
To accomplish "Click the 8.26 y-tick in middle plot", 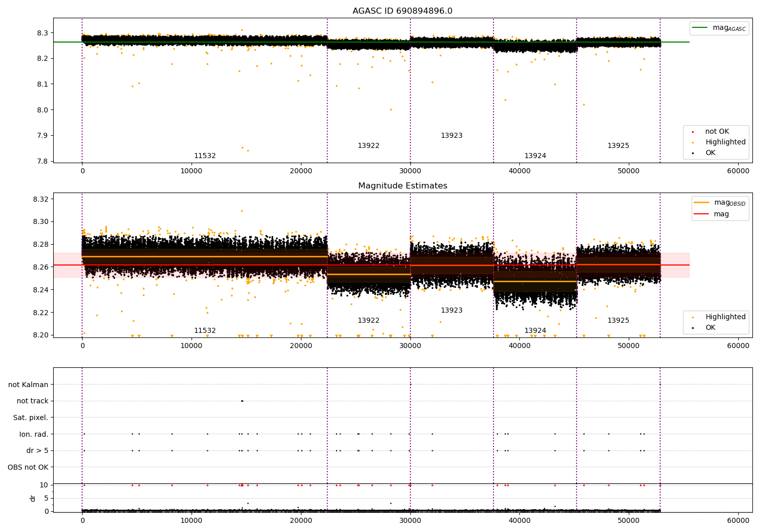I will (x=41, y=267).
